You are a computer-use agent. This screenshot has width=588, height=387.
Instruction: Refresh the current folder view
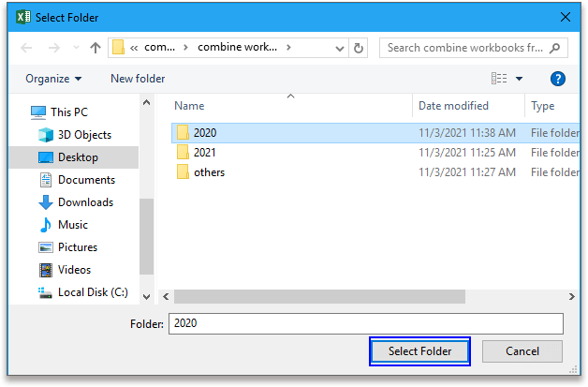tap(358, 48)
